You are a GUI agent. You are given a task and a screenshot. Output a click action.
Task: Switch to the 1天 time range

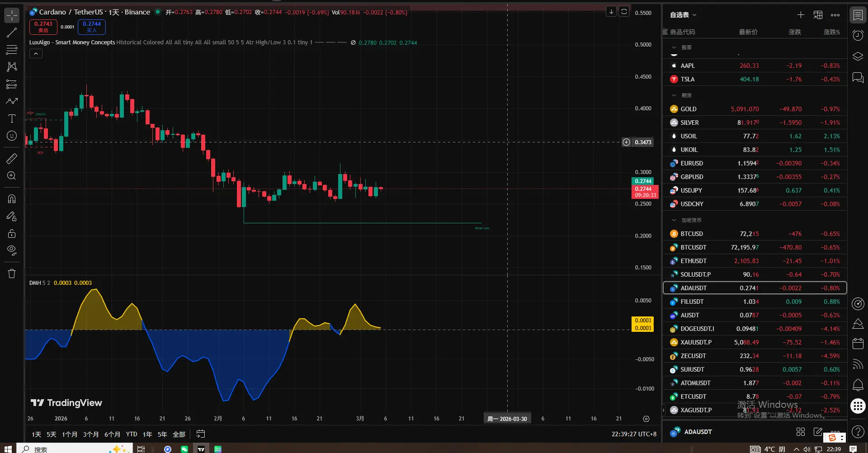[36, 434]
